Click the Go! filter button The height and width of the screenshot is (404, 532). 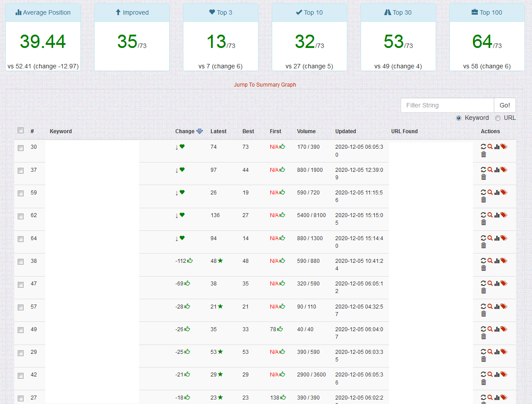pyautogui.click(x=504, y=105)
